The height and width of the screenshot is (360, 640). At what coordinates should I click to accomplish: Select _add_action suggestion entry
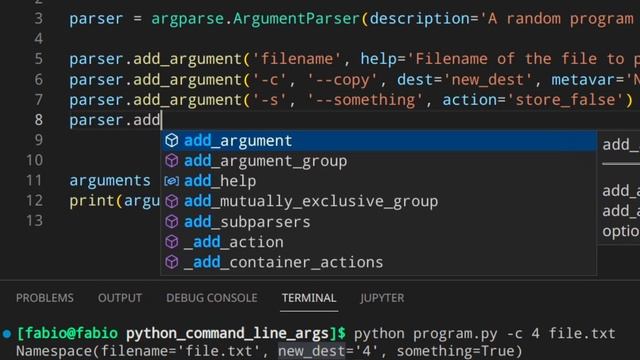(x=379, y=242)
